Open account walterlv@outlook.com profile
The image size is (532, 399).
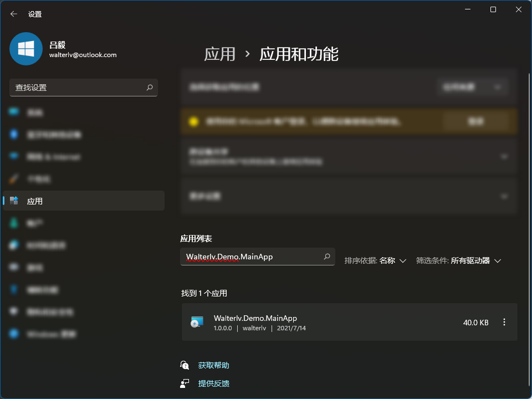coord(83,55)
